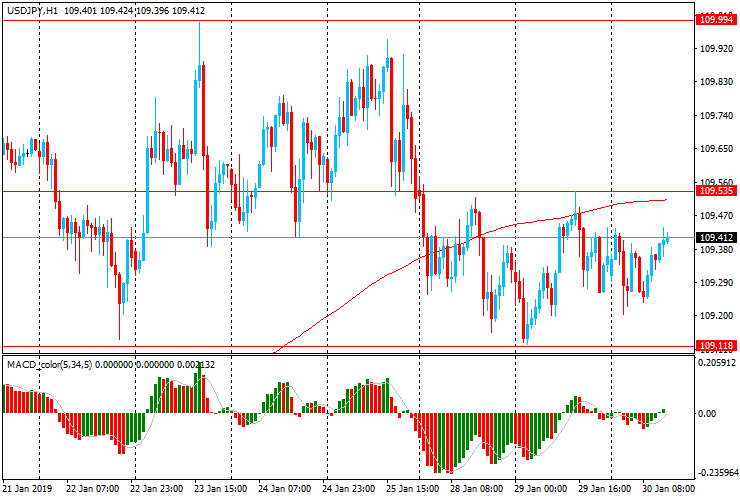740x500 pixels.
Task: Select the 109.650 price scale value
Action: pos(712,149)
